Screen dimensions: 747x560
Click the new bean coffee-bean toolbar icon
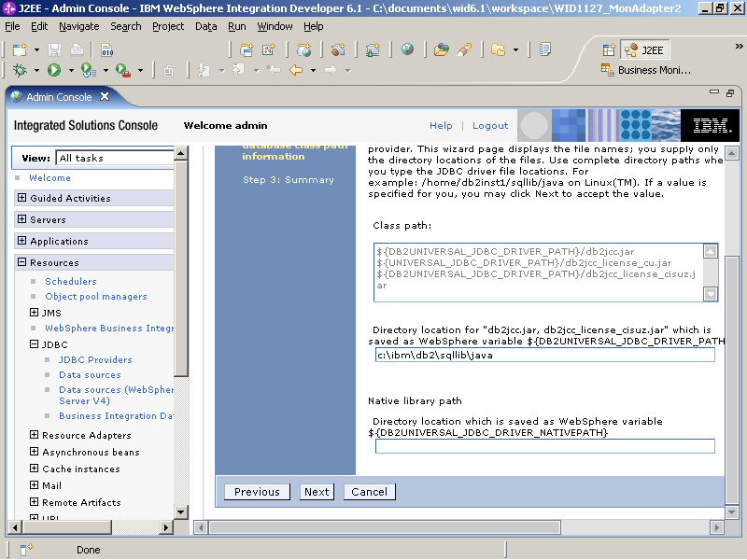pos(338,49)
